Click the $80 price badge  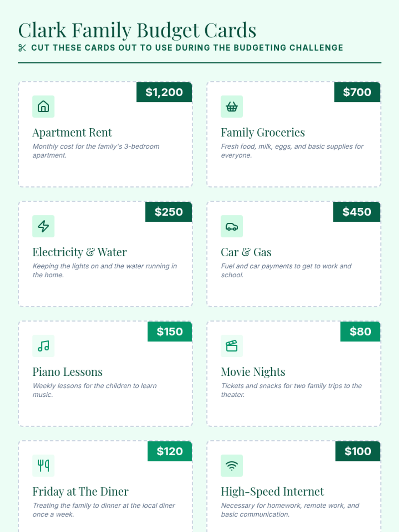[x=360, y=332]
